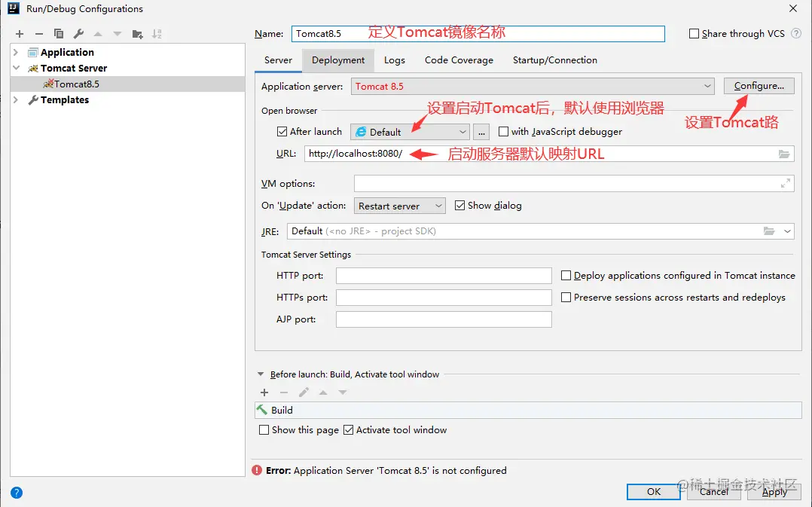
Task: Click the browser ellipsis button
Action: 481,132
